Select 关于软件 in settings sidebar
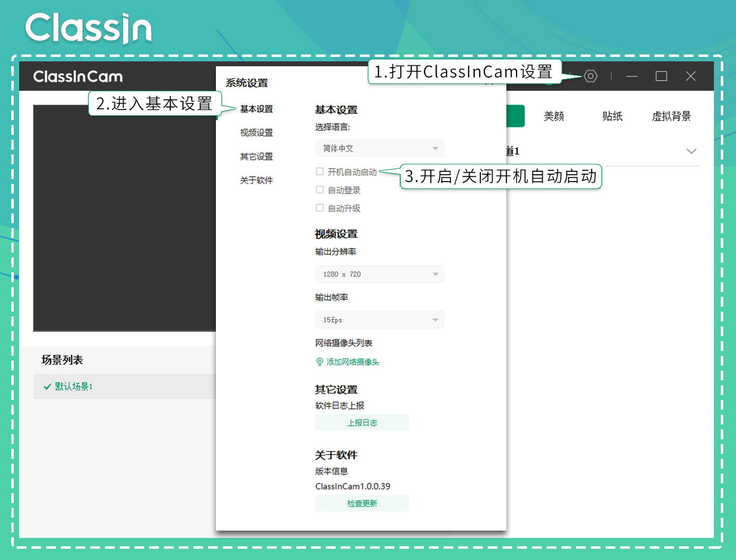The image size is (736, 560). [x=256, y=180]
